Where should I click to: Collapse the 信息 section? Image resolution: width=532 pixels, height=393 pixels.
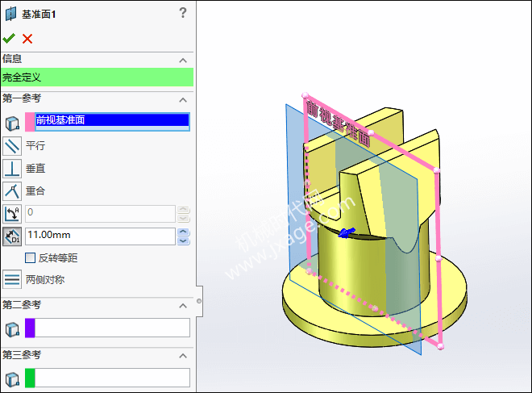coord(183,61)
